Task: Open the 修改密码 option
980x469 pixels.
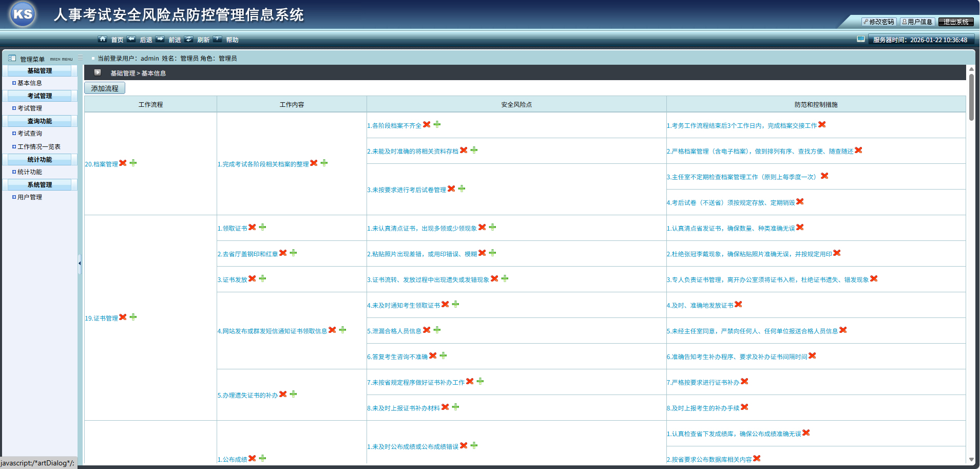Action: pos(879,22)
